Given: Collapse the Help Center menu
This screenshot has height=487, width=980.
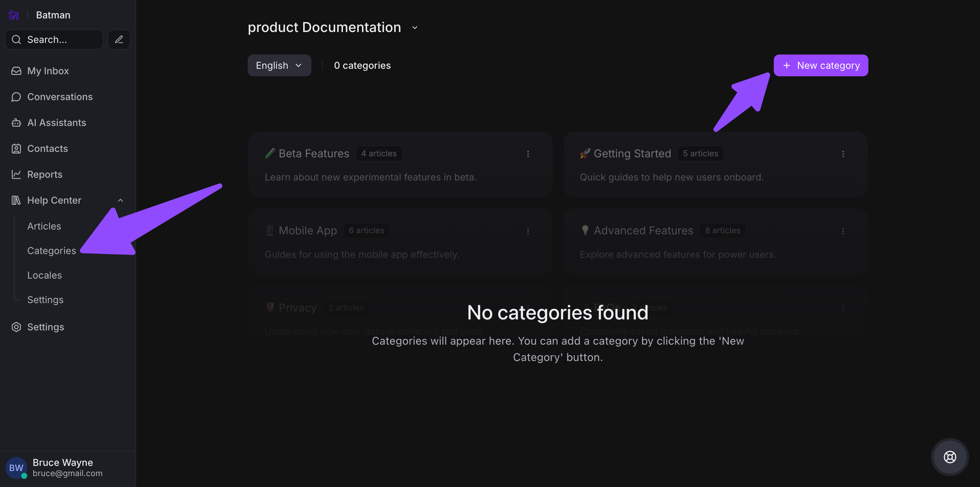Looking at the screenshot, I should point(120,200).
